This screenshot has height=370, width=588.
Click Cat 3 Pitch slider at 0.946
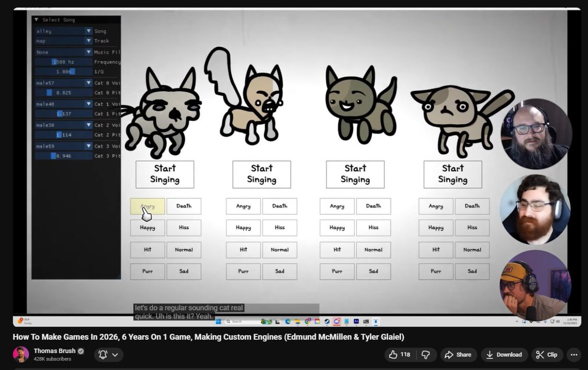tap(63, 156)
